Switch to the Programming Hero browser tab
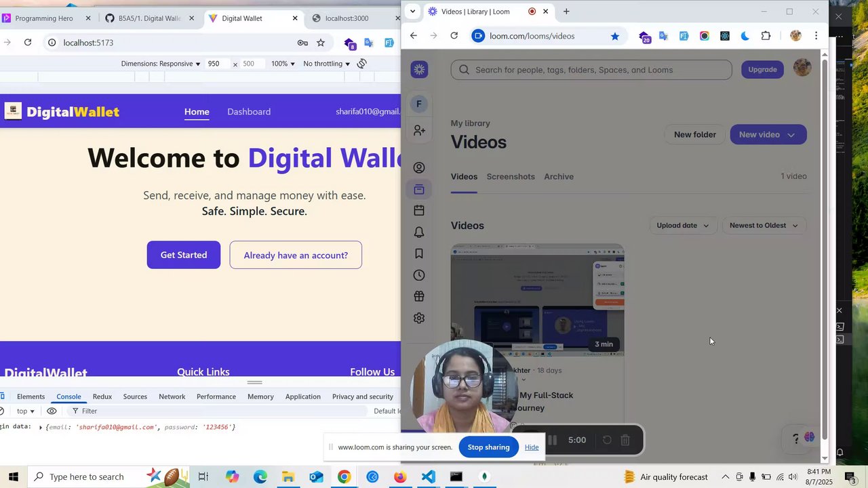The width and height of the screenshot is (868, 488). [x=43, y=18]
